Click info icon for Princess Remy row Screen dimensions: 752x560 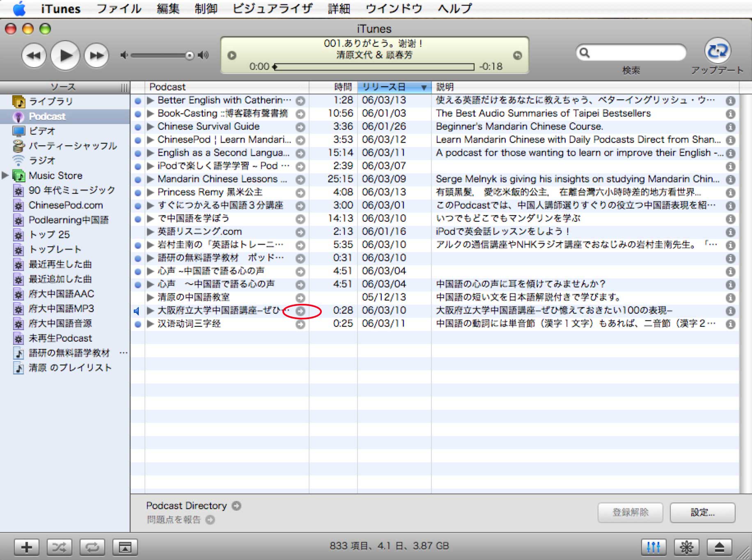click(x=730, y=193)
